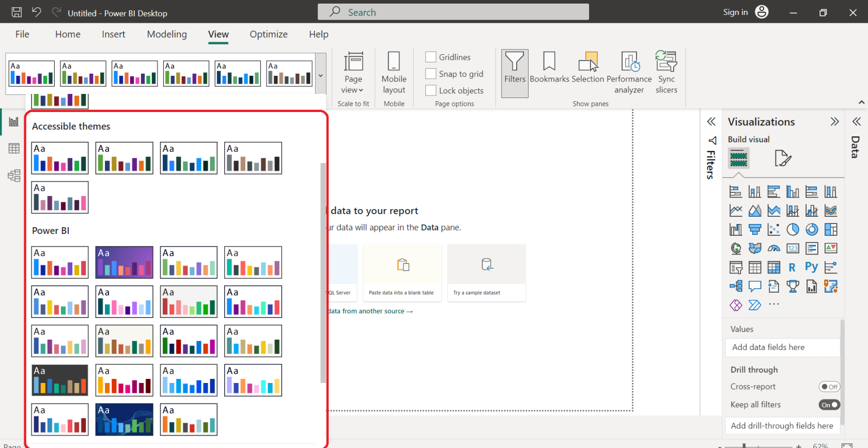Pick the dark gray background theme

[x=60, y=380]
